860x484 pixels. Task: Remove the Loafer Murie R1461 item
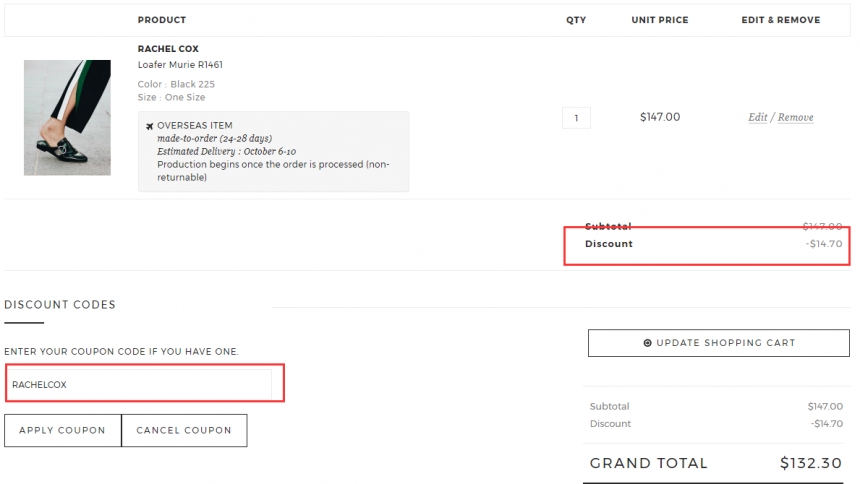coord(795,117)
